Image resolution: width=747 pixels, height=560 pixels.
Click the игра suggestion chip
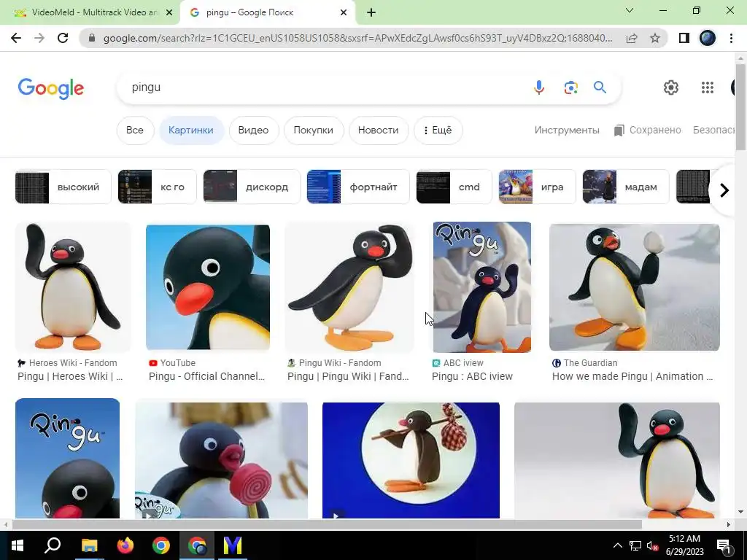coord(537,187)
